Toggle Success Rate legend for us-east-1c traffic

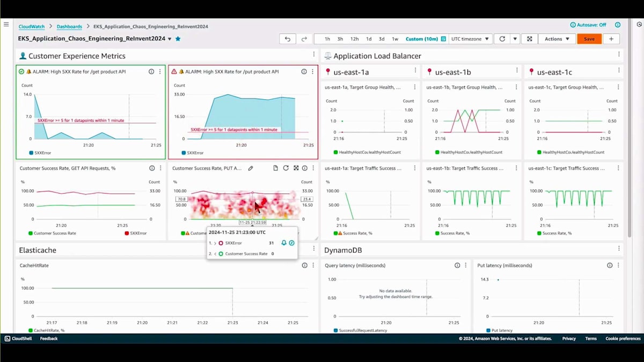click(554, 233)
